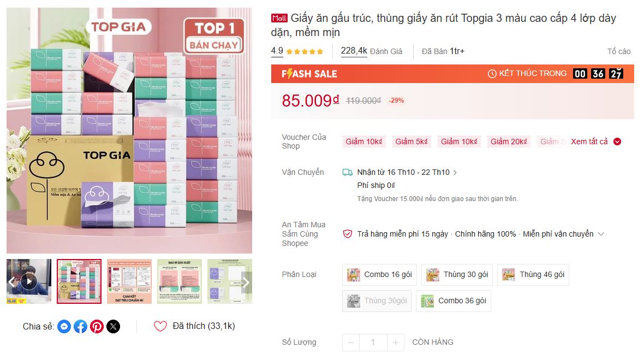Expand delivery date options chevron

pyautogui.click(x=455, y=173)
